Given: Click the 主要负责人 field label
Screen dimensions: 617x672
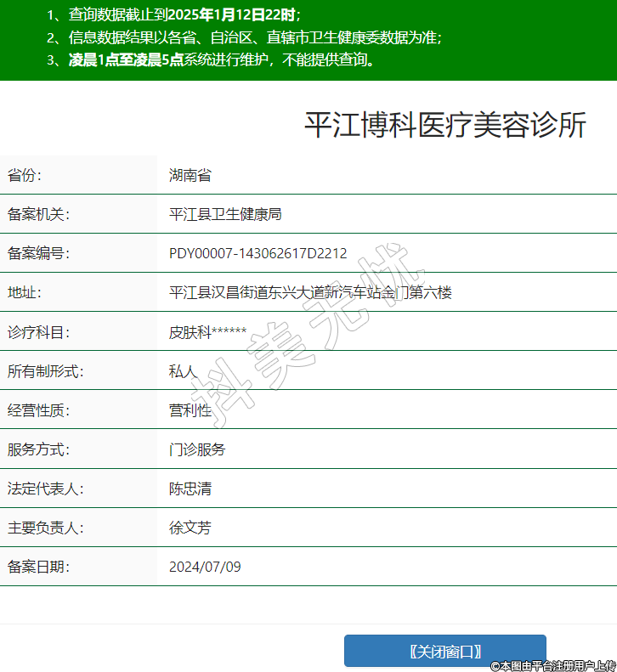Looking at the screenshot, I should pyautogui.click(x=45, y=528).
